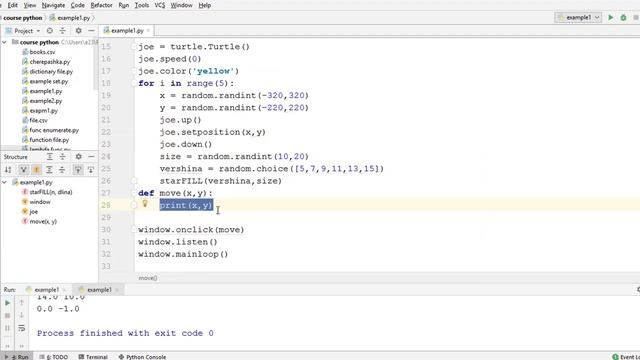Viewport: 640px width, 360px height.
Task: Click the pause output icon in Run panel
Action: tap(7, 328)
